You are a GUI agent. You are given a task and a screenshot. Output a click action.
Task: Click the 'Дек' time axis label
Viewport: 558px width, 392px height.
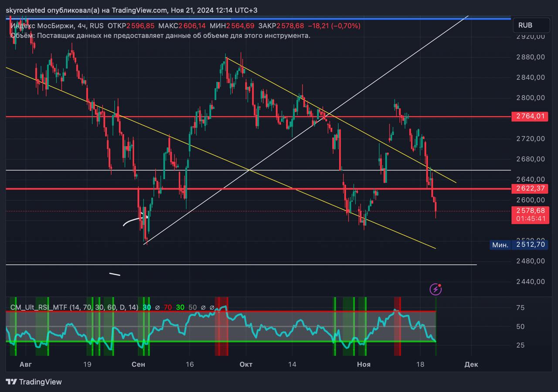[x=471, y=364]
